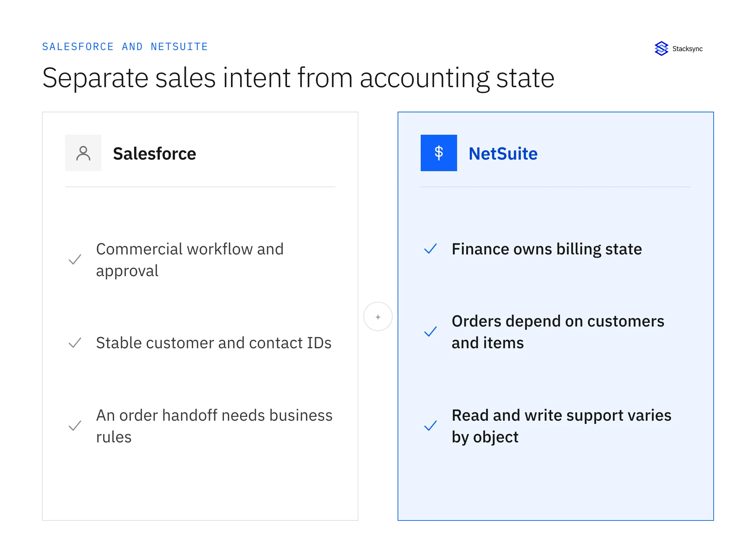Click the plus circle between the cards
This screenshot has width=756, height=560.
pos(378,316)
